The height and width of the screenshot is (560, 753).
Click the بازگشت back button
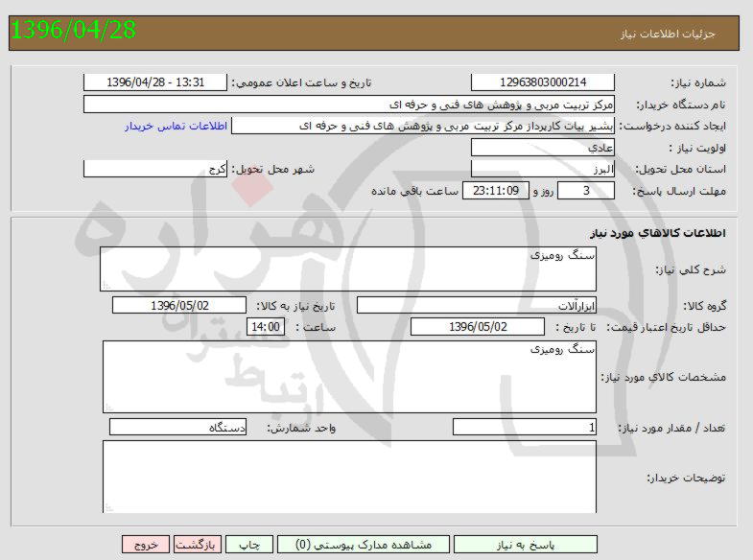199,544
